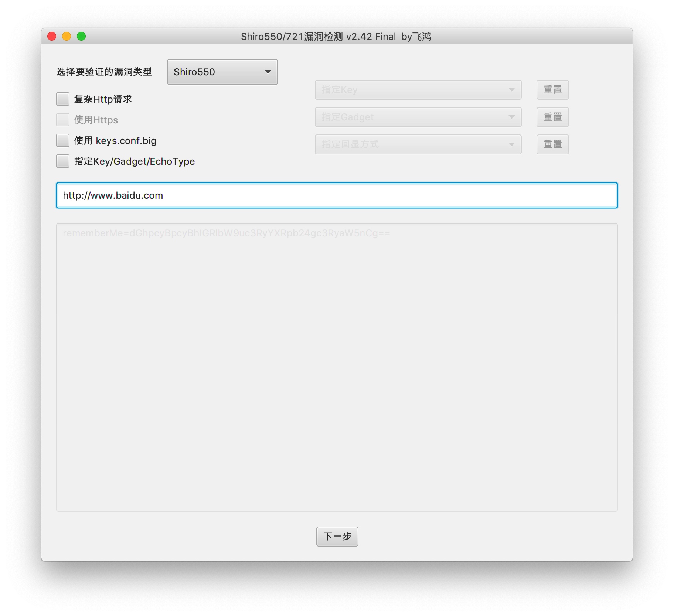Click 重置 button beside 指定回显方式

552,144
